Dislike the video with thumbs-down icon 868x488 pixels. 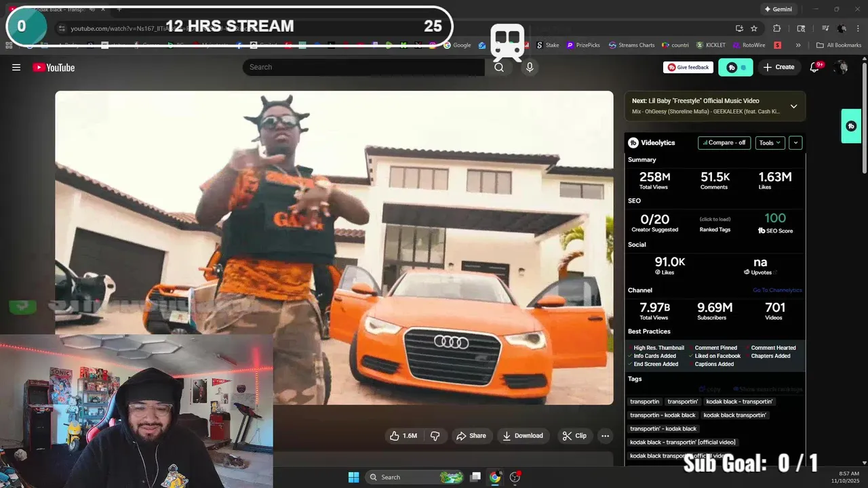click(x=435, y=436)
